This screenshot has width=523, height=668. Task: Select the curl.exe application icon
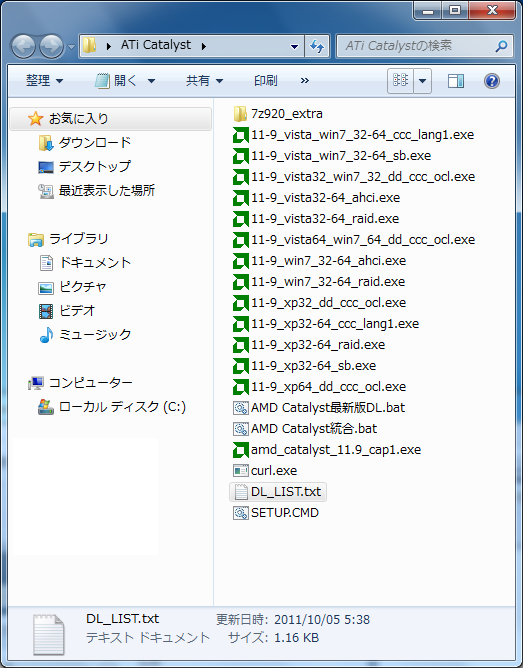click(x=241, y=471)
